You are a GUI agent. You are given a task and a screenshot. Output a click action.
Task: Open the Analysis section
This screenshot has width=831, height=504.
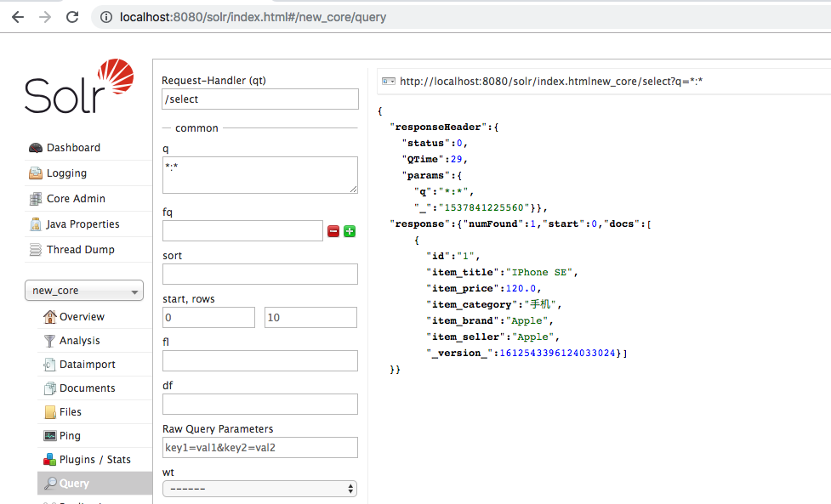(79, 341)
